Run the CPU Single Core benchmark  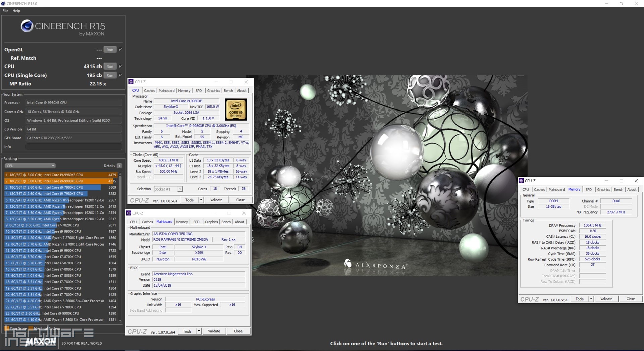(x=110, y=75)
